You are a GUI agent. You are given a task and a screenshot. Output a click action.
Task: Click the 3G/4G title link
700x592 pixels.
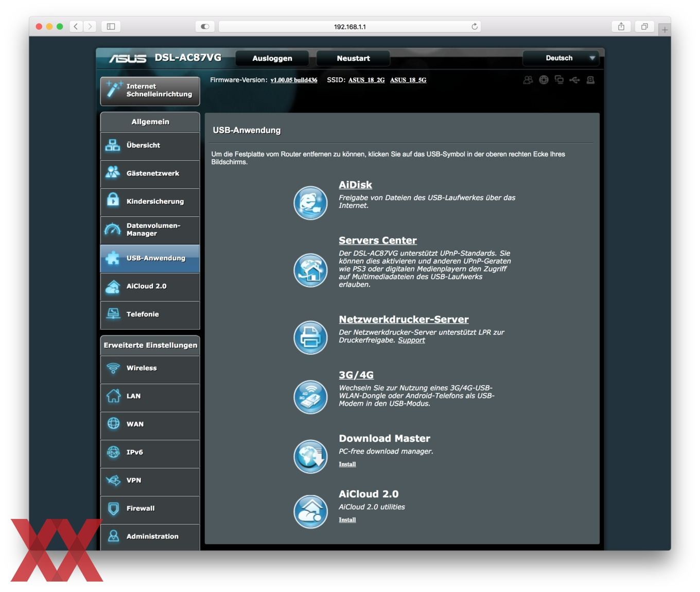(x=356, y=375)
